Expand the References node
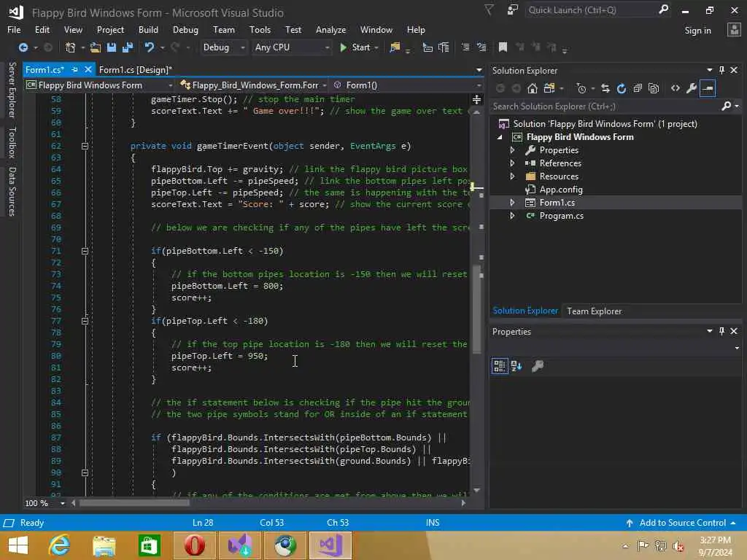This screenshot has height=560, width=747. click(x=512, y=163)
